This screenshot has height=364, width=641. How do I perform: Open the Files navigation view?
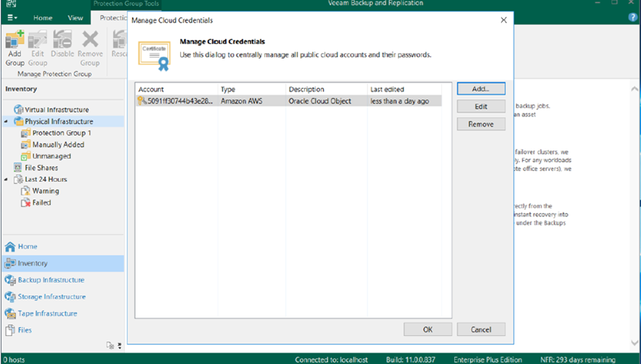click(62, 330)
